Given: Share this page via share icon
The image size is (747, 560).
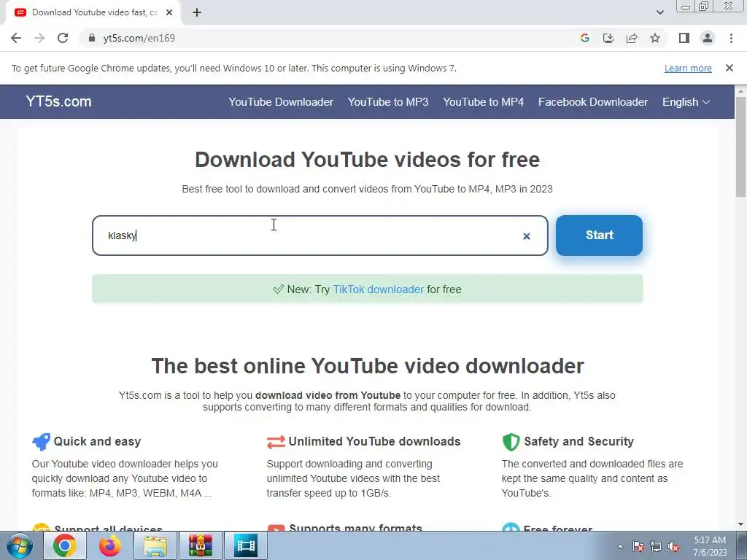Looking at the screenshot, I should click(x=632, y=38).
